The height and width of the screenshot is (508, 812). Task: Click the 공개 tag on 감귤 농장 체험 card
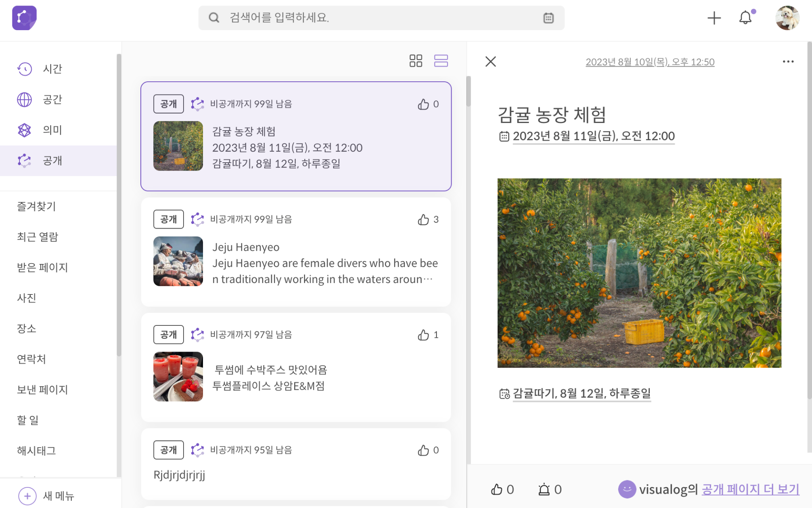[169, 104]
